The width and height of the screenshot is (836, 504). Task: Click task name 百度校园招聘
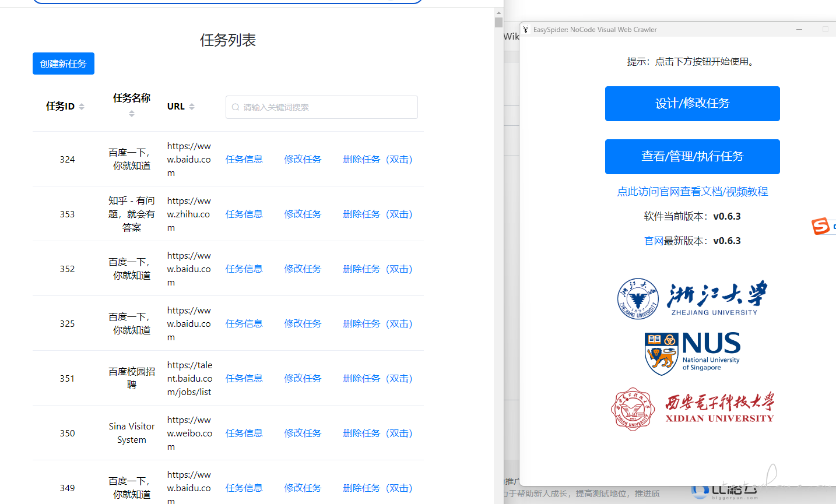pos(132,378)
